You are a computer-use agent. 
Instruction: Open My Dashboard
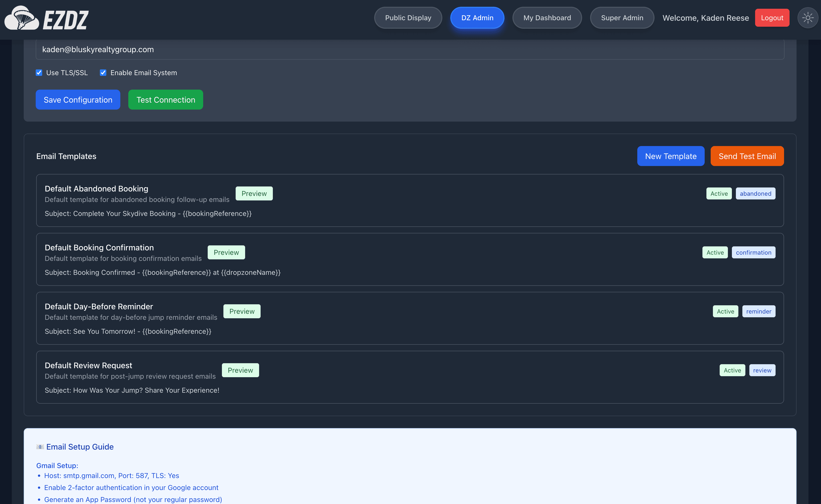point(547,18)
